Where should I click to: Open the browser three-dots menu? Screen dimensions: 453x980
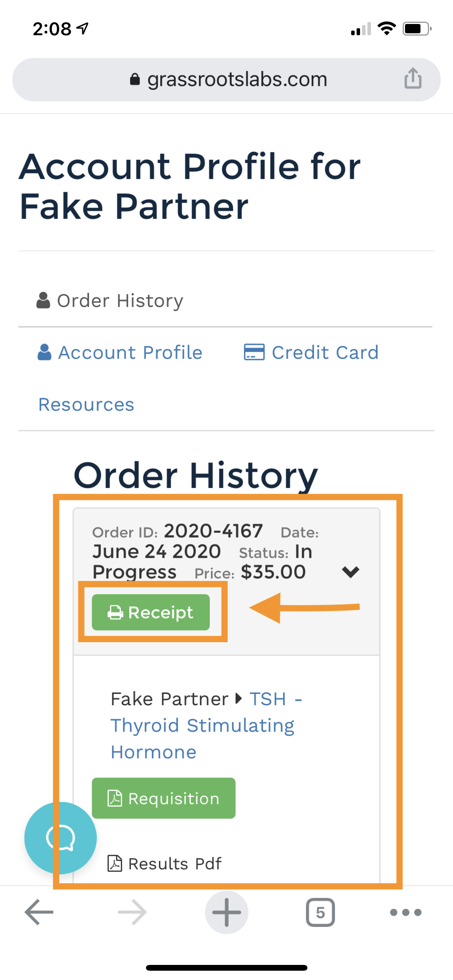[x=405, y=912]
